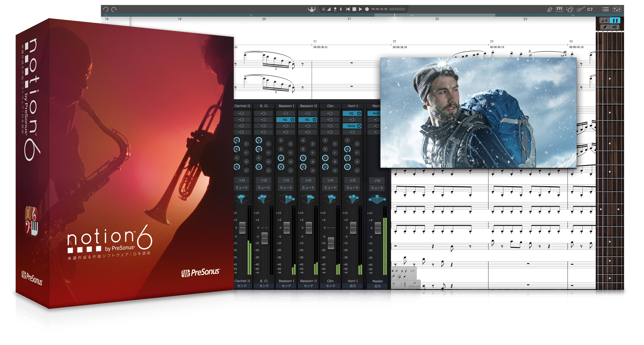The image size is (644, 345).
Task: Click bus D knob on Cbn. strip
Action: [x=325, y=167]
